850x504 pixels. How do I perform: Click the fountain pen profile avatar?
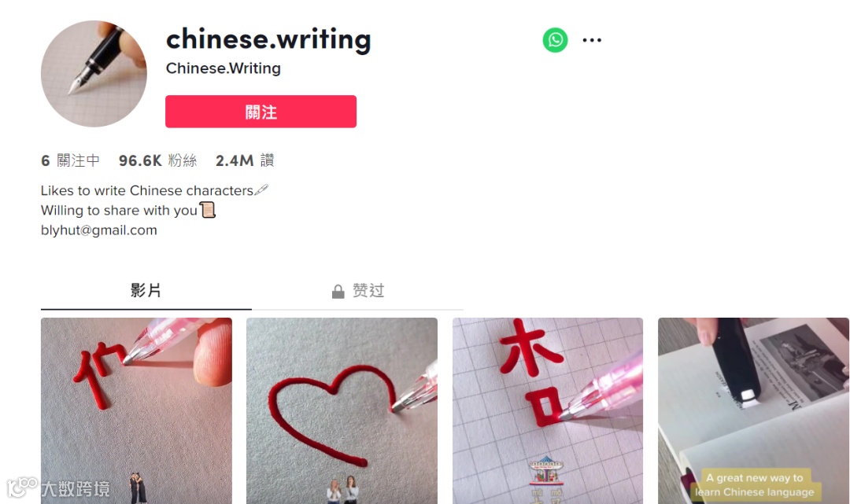[94, 74]
